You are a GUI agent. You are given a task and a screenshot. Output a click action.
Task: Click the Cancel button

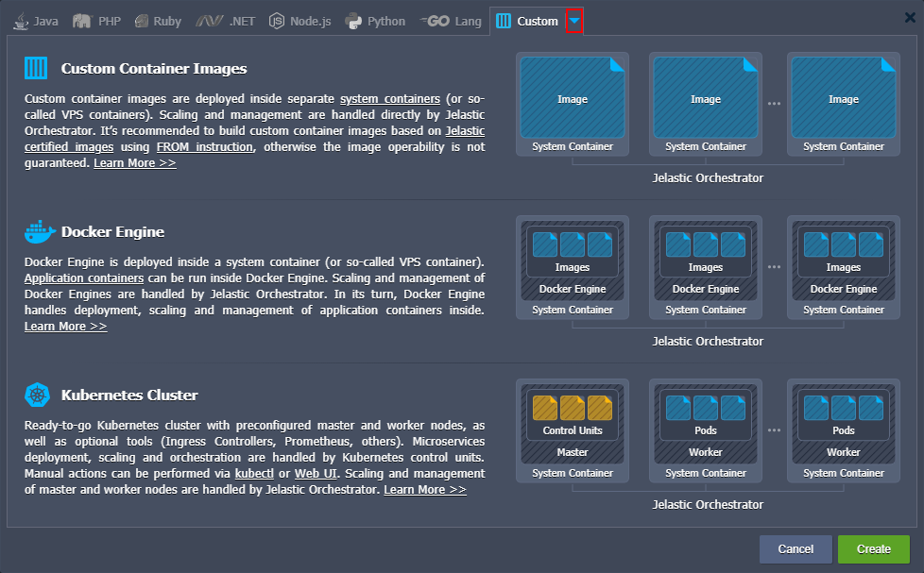(x=796, y=548)
